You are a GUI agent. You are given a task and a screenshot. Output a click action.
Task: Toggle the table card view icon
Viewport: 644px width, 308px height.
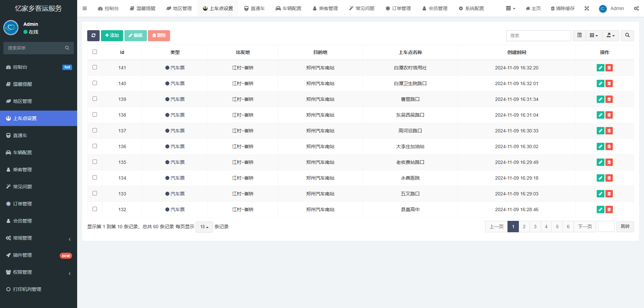(x=579, y=36)
